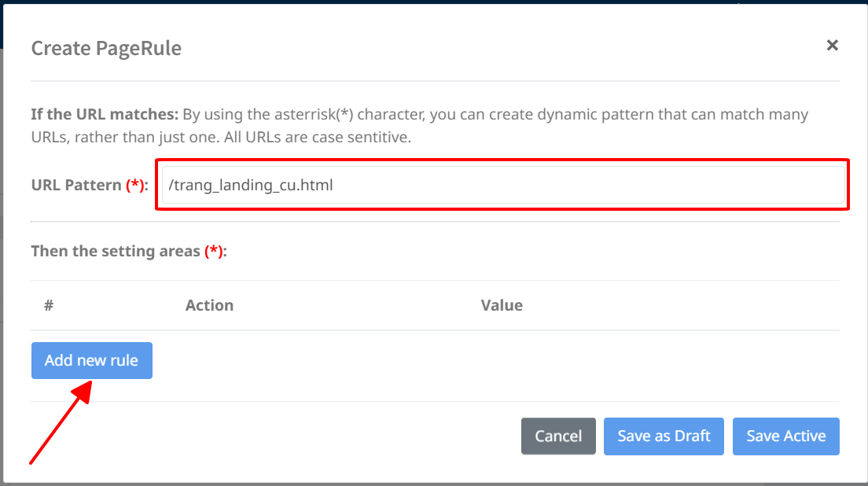Click the Value column header
The image size is (868, 486).
tap(502, 305)
